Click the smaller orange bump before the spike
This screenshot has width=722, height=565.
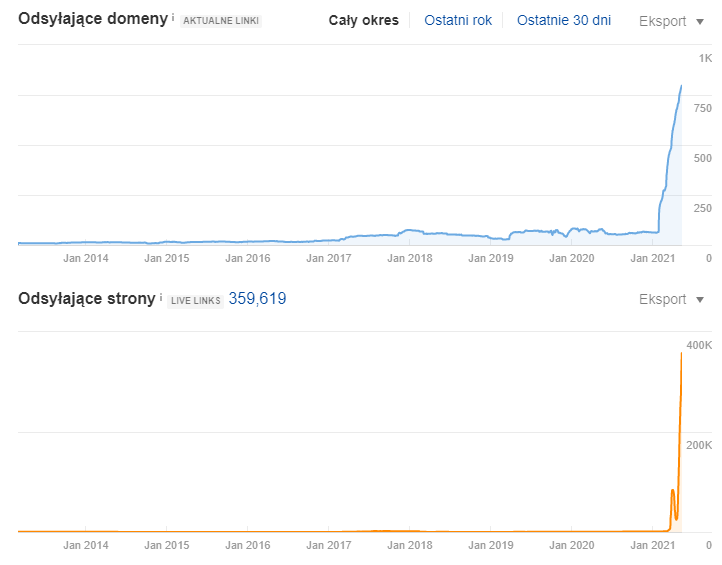672,491
